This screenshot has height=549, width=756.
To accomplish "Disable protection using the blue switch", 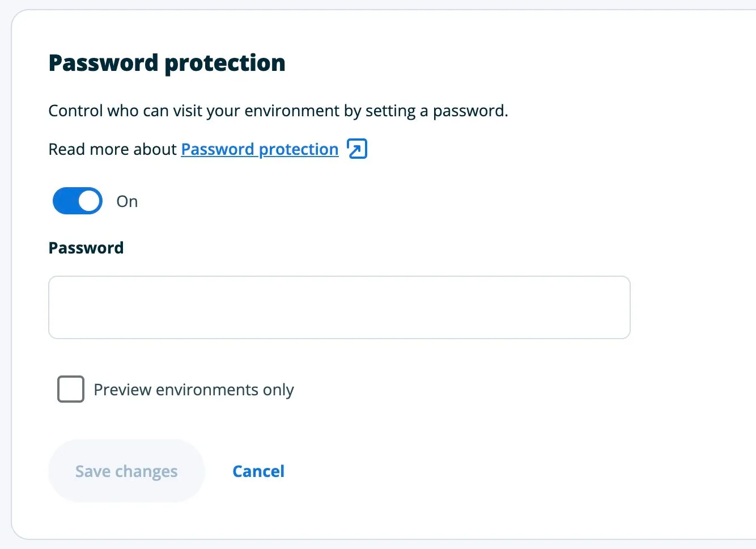I will [77, 201].
